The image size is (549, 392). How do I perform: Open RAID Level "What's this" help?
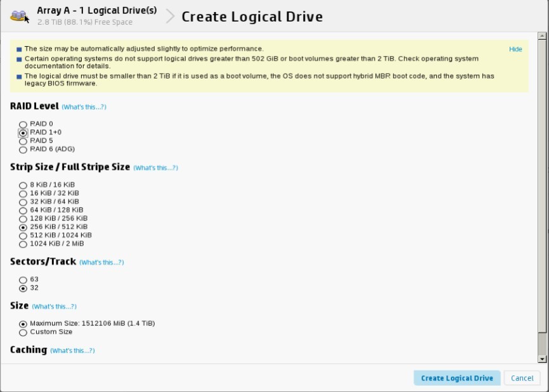84,107
